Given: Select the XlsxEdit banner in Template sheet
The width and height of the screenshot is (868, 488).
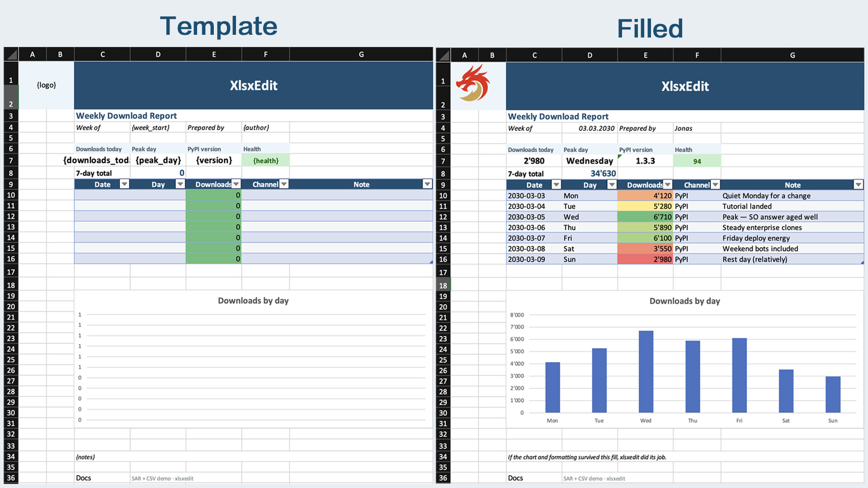Looking at the screenshot, I should pos(254,85).
